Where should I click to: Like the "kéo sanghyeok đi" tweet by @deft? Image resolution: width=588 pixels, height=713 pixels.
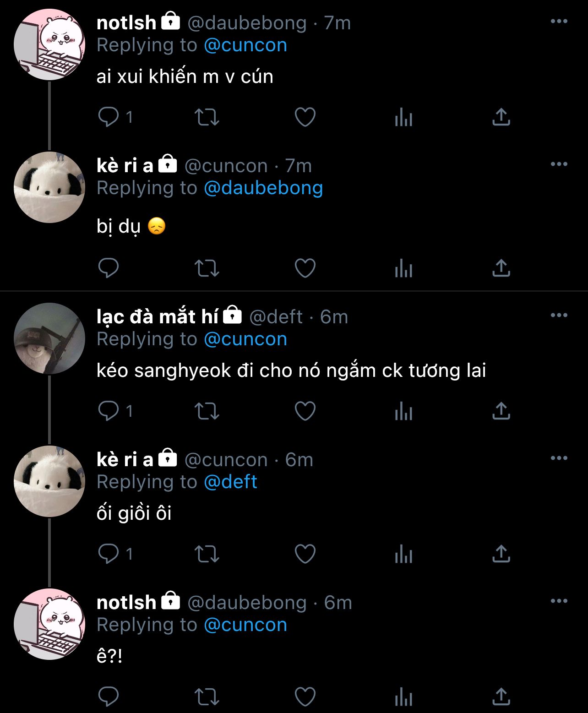305,411
